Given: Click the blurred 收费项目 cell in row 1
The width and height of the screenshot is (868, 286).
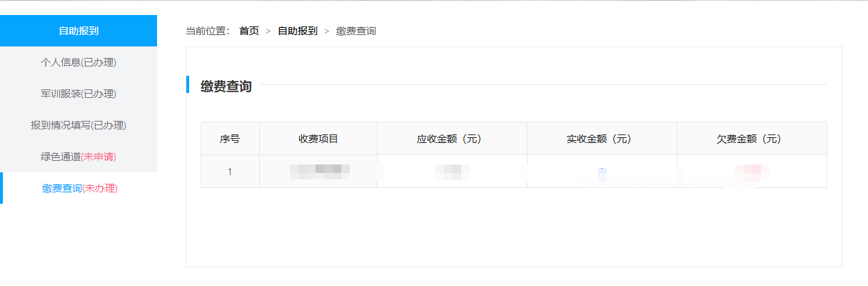Looking at the screenshot, I should pos(319,171).
